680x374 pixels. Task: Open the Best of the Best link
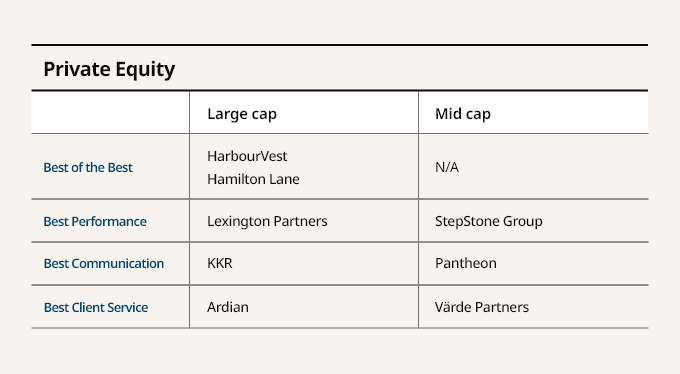click(x=88, y=167)
